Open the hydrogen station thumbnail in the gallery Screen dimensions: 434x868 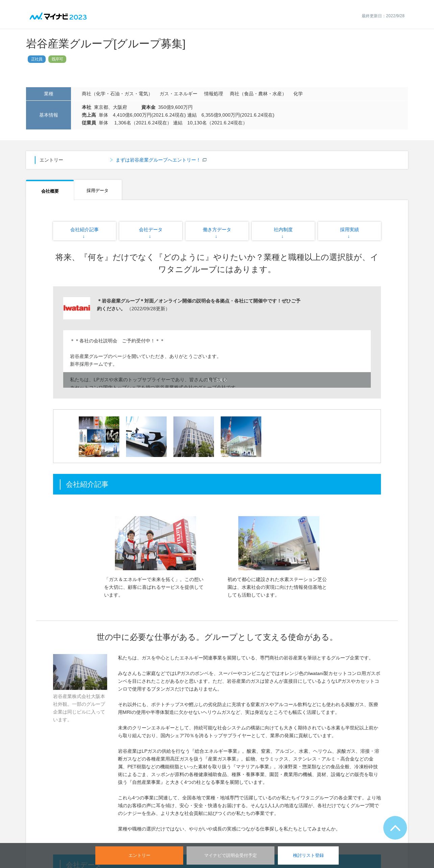(241, 437)
